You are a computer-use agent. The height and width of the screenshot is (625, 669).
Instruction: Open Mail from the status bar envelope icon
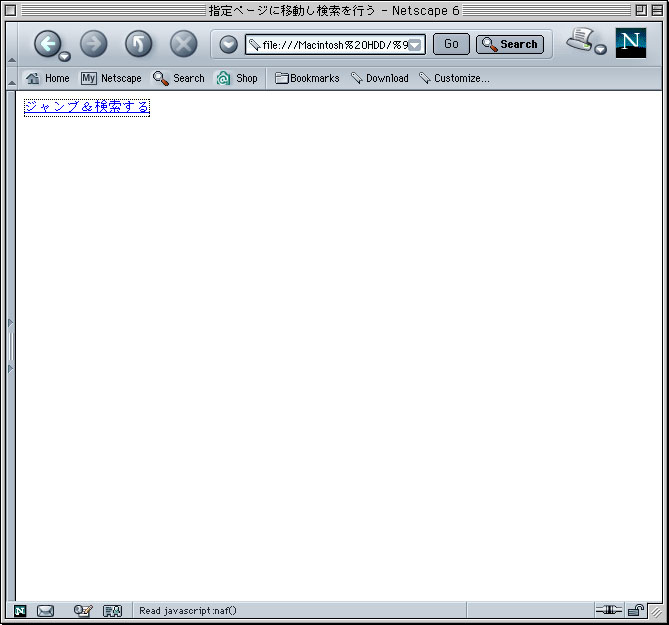coord(45,611)
